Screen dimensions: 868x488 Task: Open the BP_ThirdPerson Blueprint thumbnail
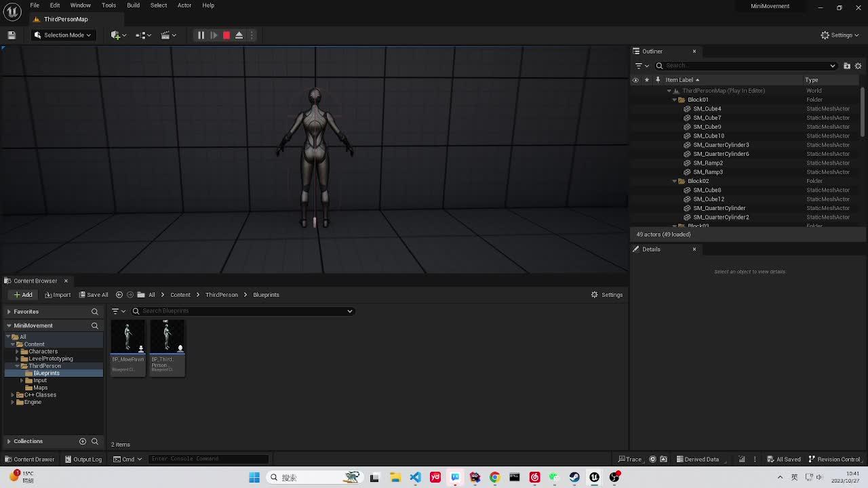click(x=167, y=335)
